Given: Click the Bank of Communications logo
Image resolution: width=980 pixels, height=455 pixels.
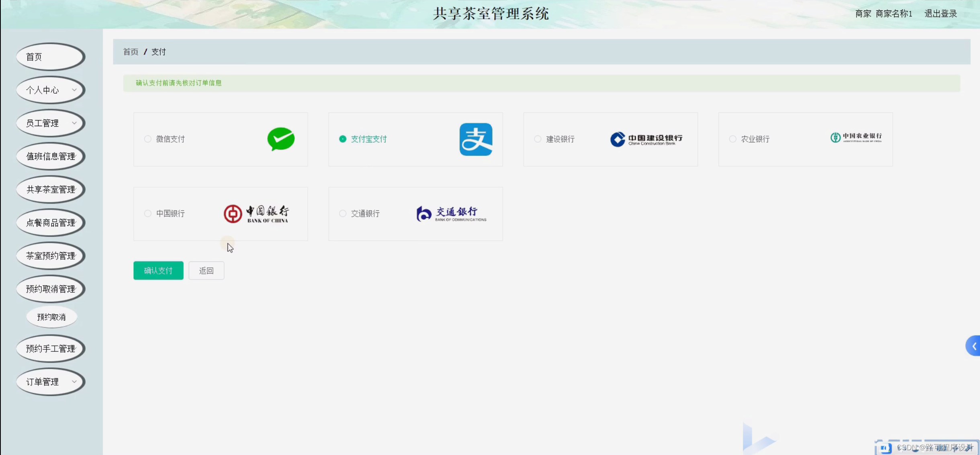Looking at the screenshot, I should 451,214.
